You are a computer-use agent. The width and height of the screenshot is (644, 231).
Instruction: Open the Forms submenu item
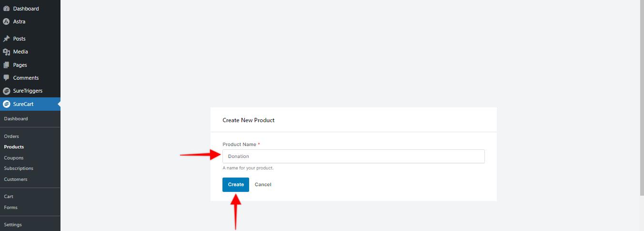[10, 207]
